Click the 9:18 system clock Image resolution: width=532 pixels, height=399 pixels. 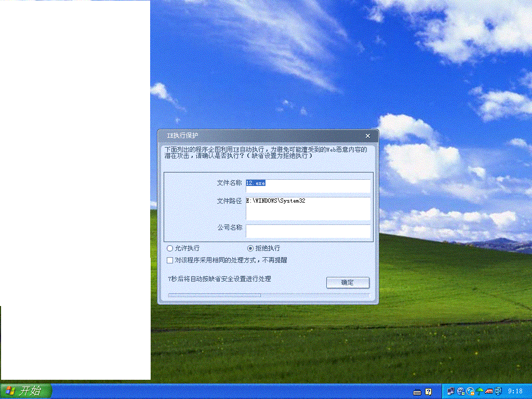515,391
